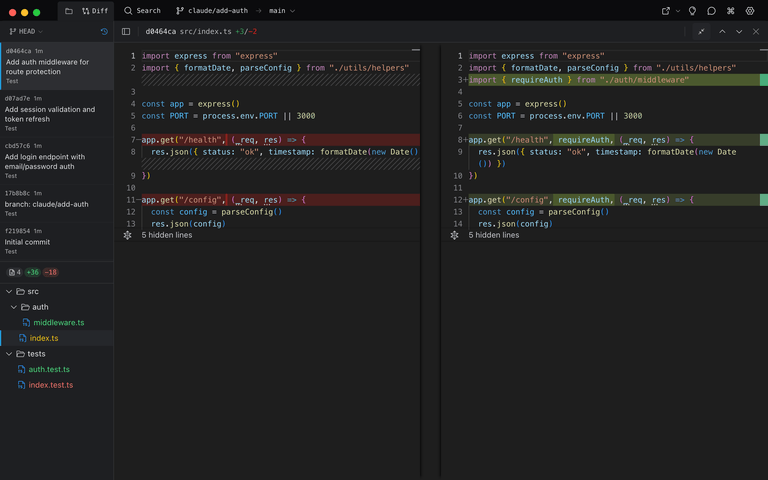Select the 'Add login endpoint' commit
This screenshot has width=768, height=480.
pyautogui.click(x=50, y=161)
